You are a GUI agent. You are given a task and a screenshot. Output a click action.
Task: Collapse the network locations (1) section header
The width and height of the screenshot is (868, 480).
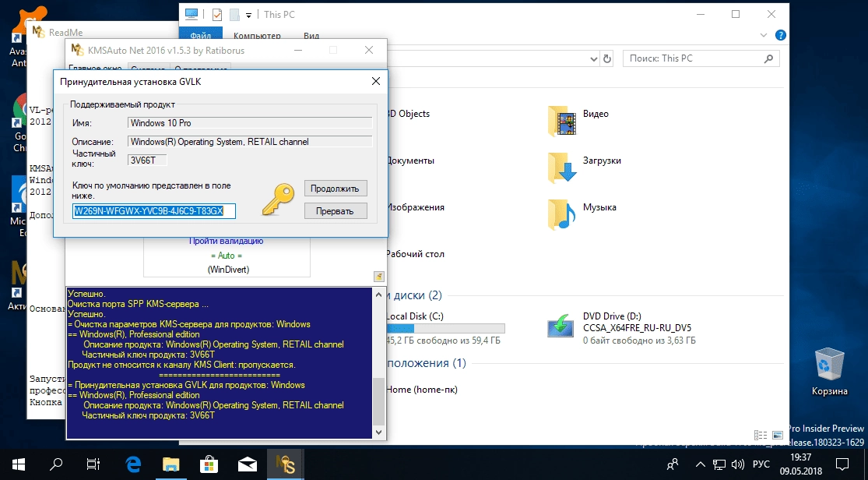[427, 363]
